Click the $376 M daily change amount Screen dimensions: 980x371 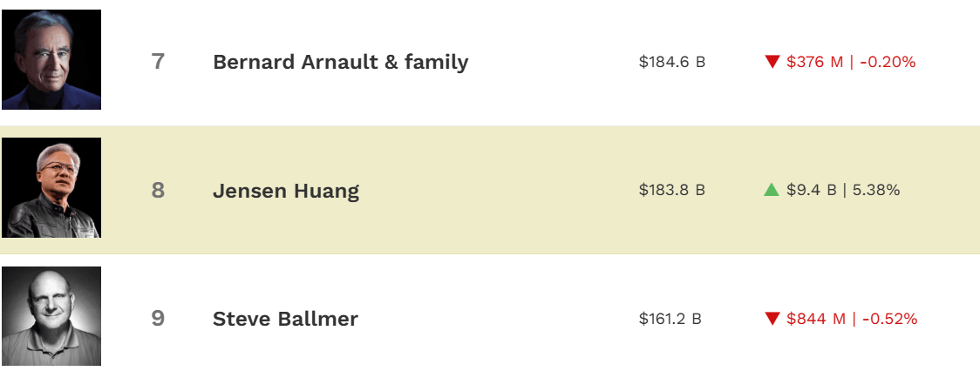[x=814, y=62]
